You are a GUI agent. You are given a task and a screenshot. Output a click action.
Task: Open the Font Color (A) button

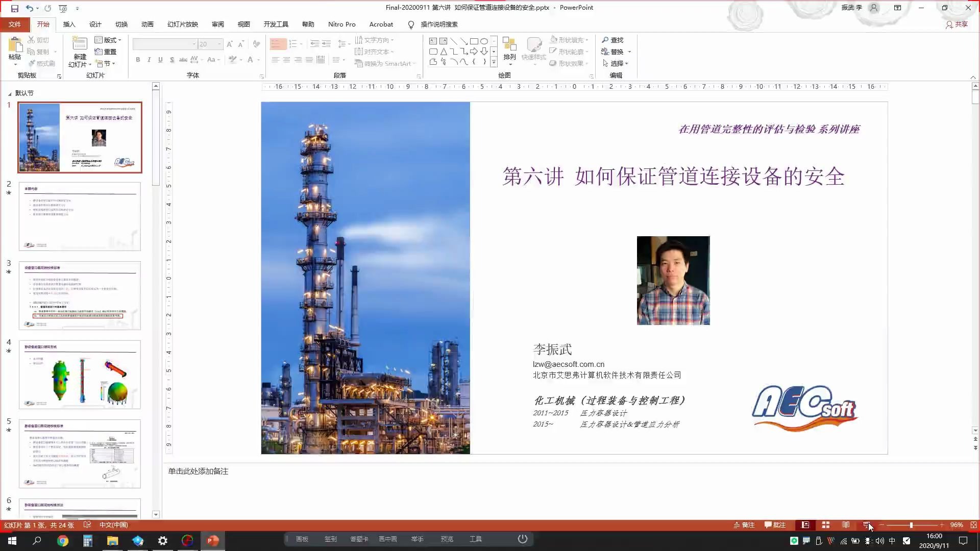(x=250, y=60)
